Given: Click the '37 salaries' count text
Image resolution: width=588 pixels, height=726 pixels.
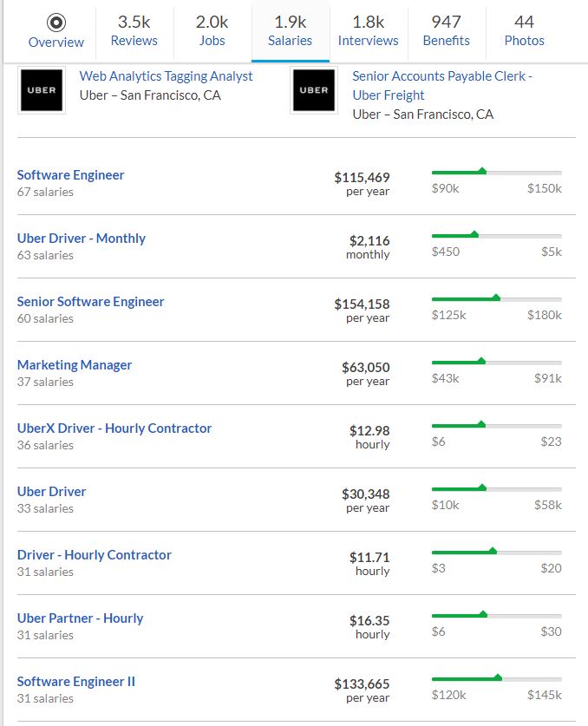Looking at the screenshot, I should [45, 382].
